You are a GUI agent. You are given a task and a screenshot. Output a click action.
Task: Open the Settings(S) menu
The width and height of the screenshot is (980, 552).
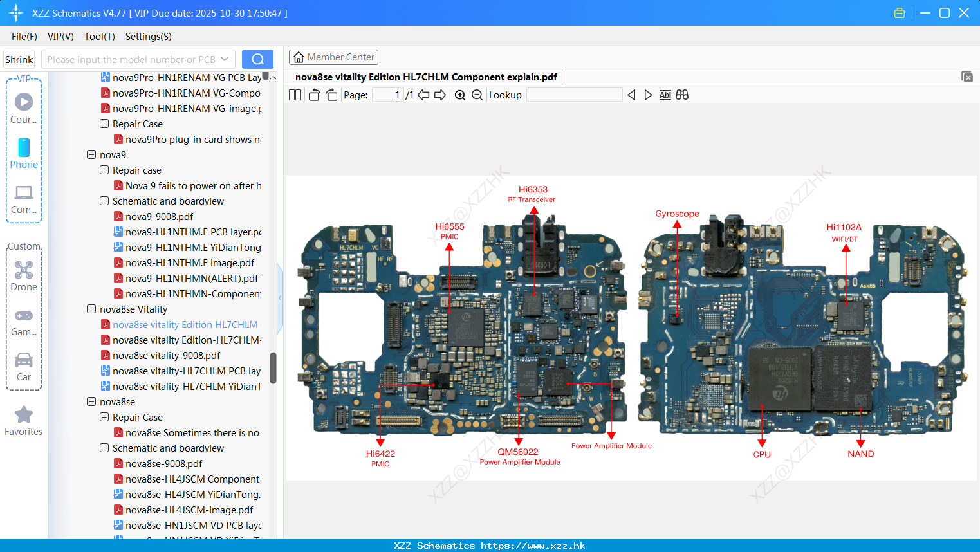coord(149,37)
